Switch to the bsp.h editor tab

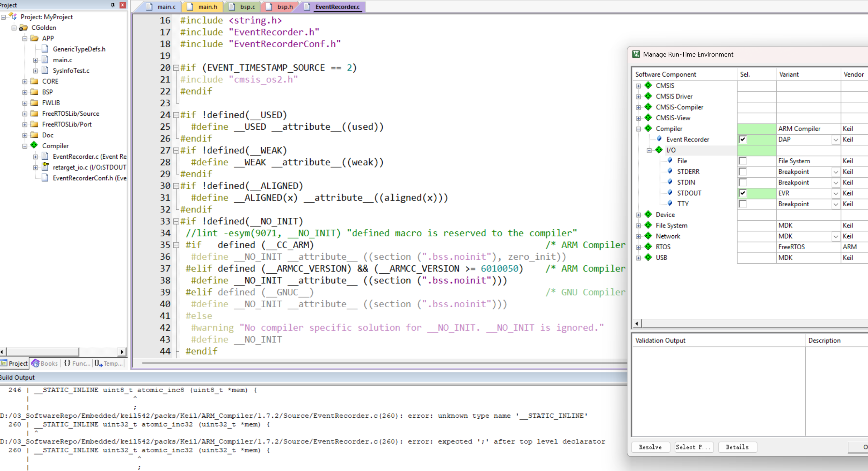click(280, 6)
